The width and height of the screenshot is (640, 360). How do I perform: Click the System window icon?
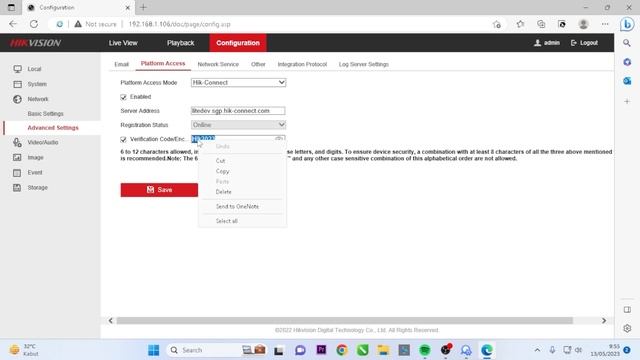[x=17, y=84]
